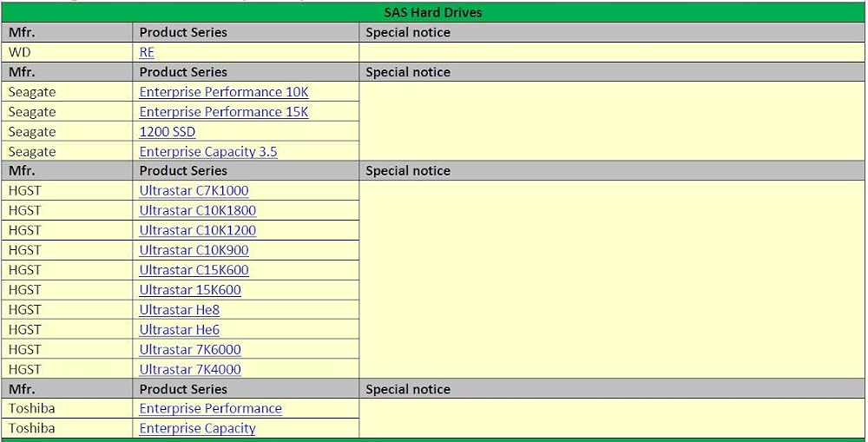Select the WD manufacturer cell
This screenshot has height=442, width=868.
tap(67, 53)
